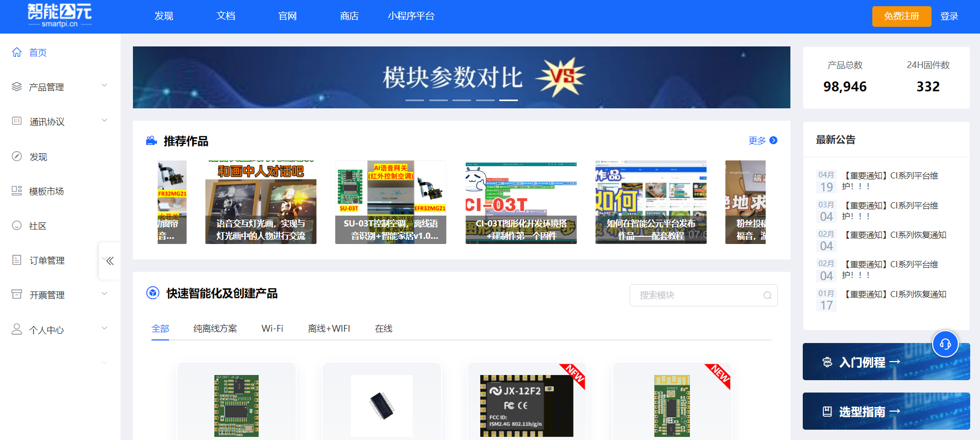This screenshot has width=980, height=440.
Task: Click the cube icon beside 快速智能化及创建产品
Action: coord(153,293)
